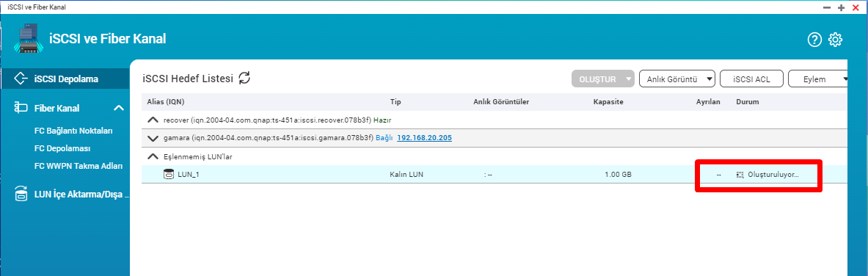
Task: Click the Bağlı status of gamara
Action: (384, 138)
